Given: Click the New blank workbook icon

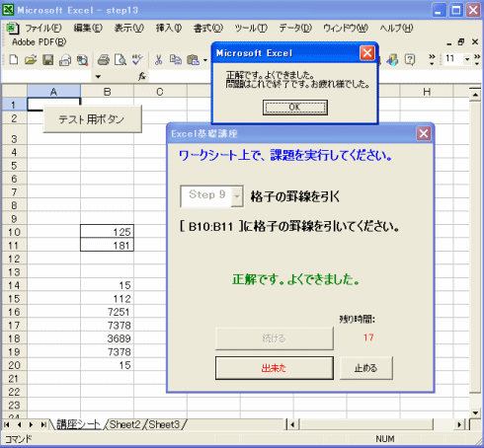Looking at the screenshot, I should coord(14,60).
